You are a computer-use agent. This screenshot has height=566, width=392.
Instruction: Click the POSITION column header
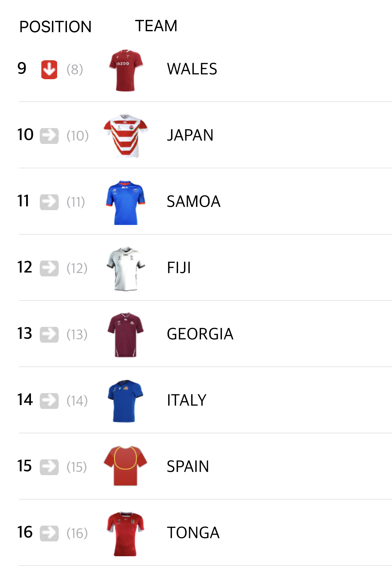(55, 27)
